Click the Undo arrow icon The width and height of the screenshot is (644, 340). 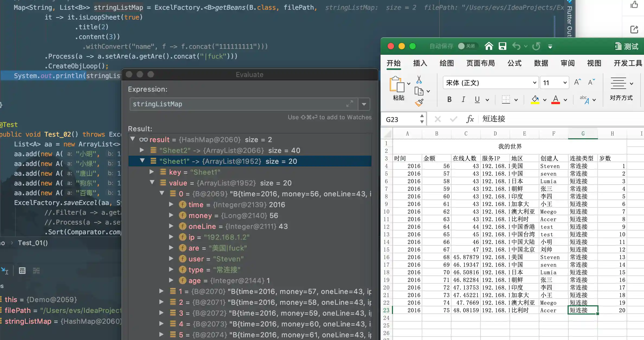[x=516, y=46]
